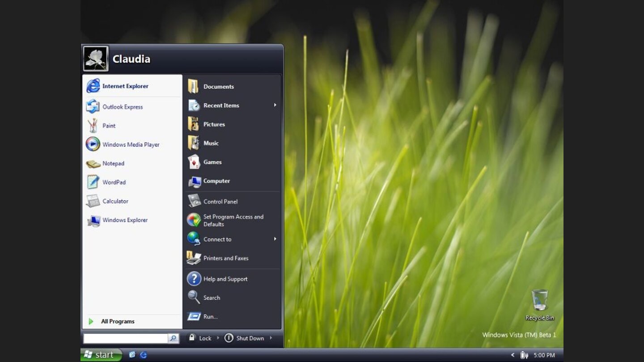Expand the Recent Items submenu
Image resolution: width=644 pixels, height=362 pixels.
(220, 105)
